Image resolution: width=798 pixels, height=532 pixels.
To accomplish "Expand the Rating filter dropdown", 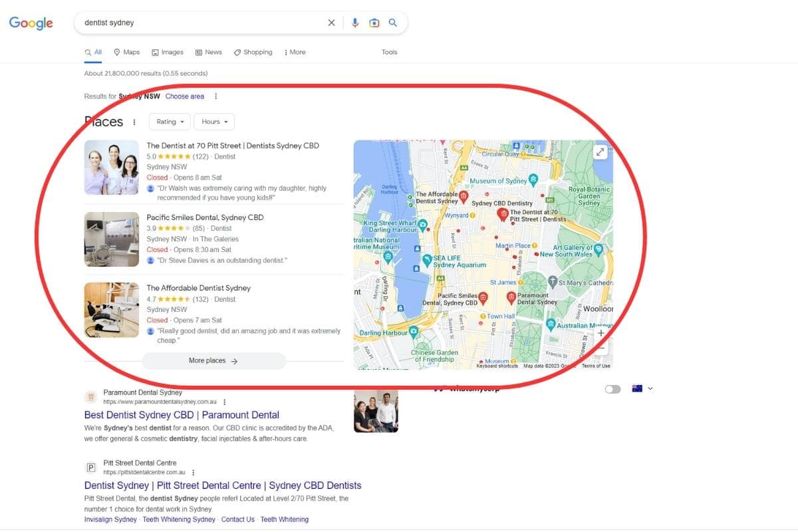I will point(170,122).
